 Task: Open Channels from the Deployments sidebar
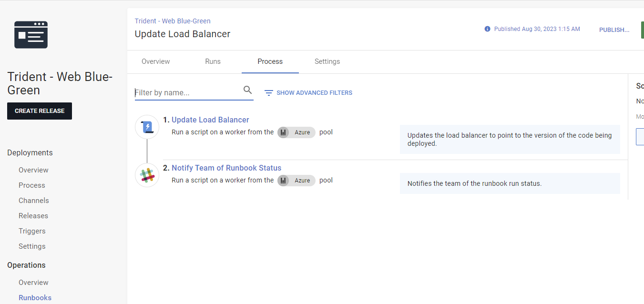[33, 200]
